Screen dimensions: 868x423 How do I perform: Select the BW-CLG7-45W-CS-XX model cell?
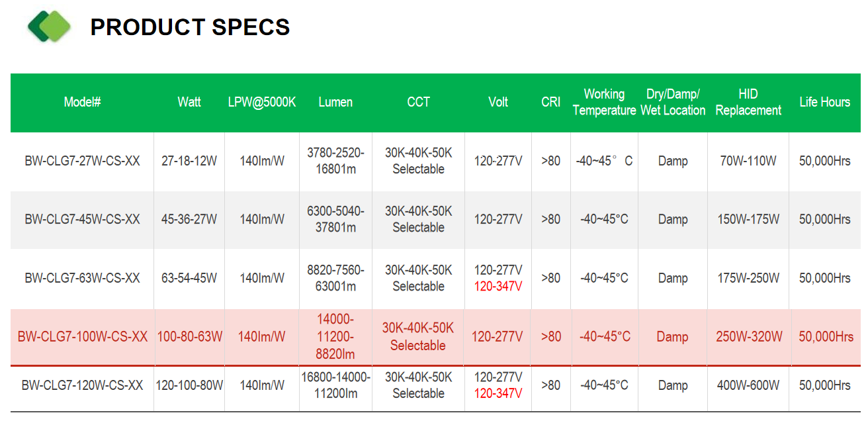pyautogui.click(x=82, y=219)
